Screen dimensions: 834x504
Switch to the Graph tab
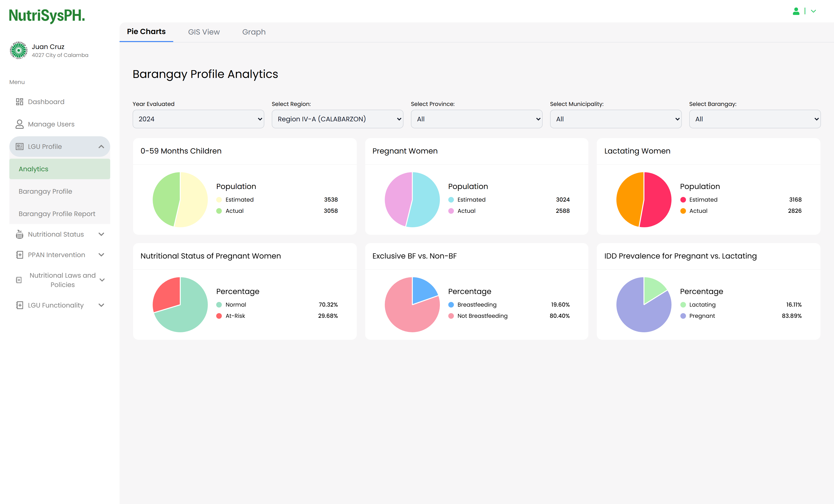coord(254,32)
